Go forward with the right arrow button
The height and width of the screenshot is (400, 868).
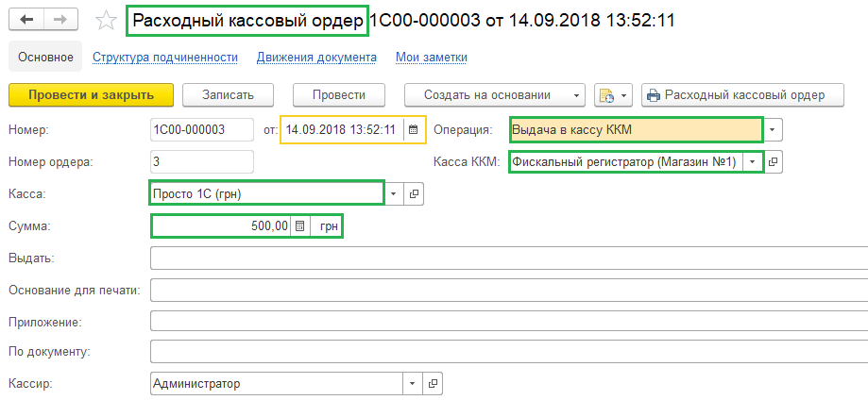click(60, 20)
